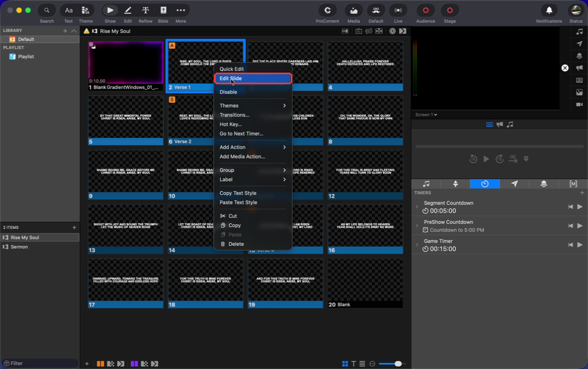Choose Quick Edit from context menu
588x369 pixels.
[x=253, y=69]
